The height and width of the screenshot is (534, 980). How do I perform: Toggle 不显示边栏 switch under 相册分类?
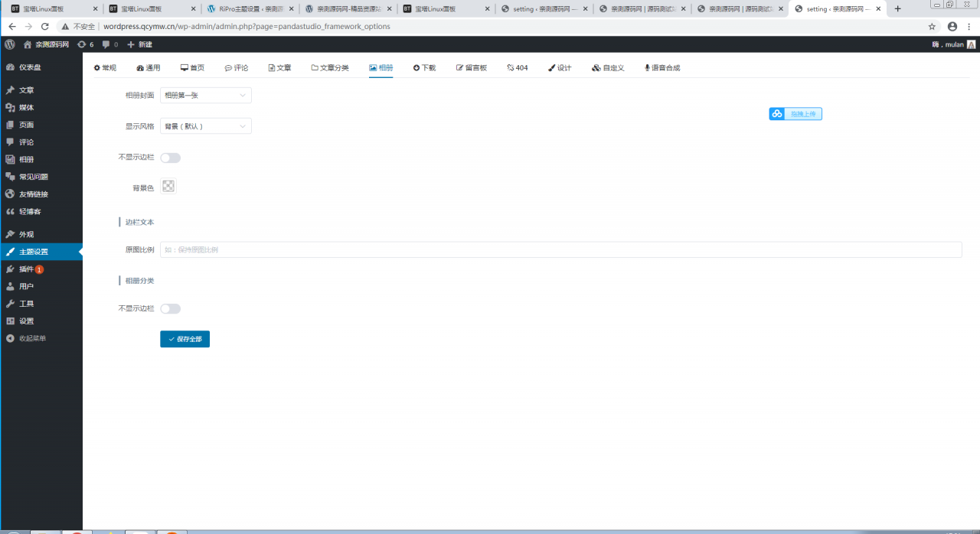click(170, 308)
